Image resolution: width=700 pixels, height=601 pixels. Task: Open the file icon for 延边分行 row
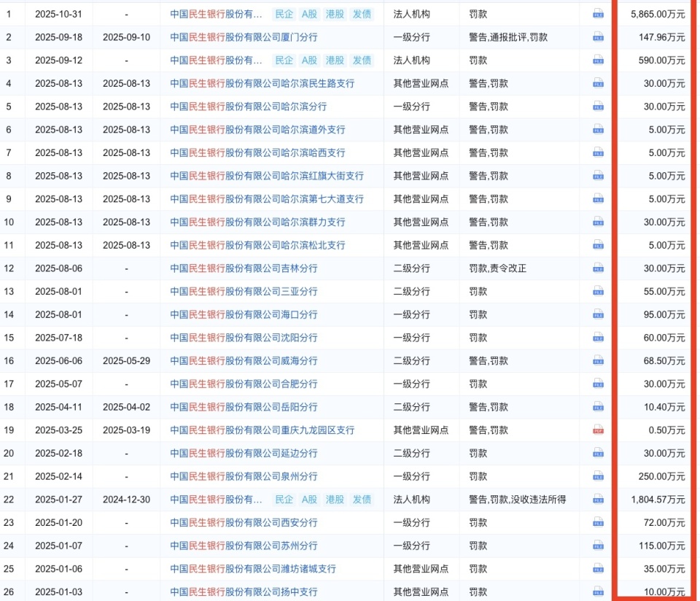[598, 453]
